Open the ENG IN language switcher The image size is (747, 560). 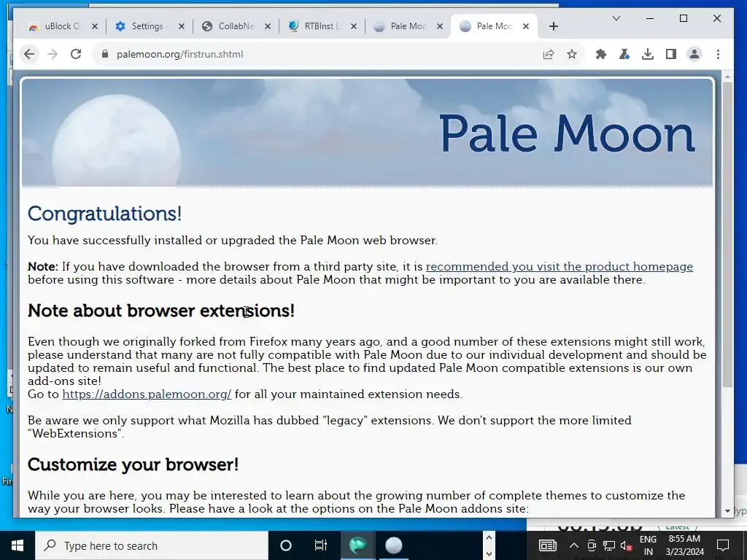point(648,545)
